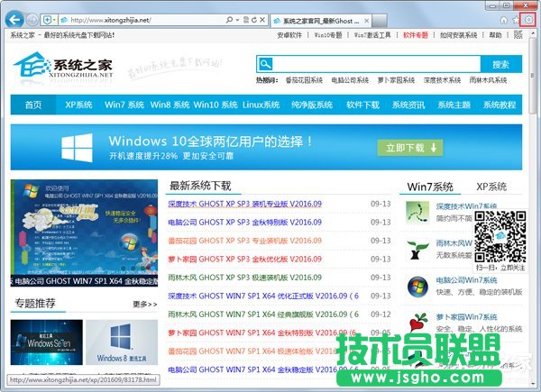This screenshot has height=392, width=541.
Task: Open 深度技术 GHOST XP SP3 装机专业版 link
Action: (245, 204)
